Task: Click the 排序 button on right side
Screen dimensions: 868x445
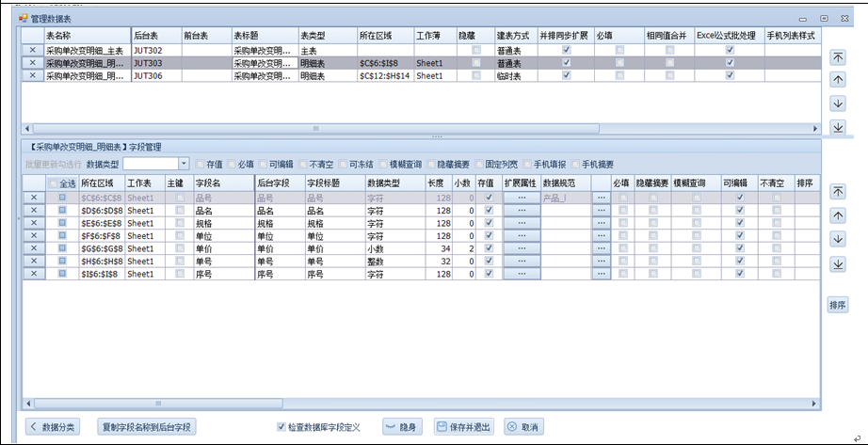Action: 837,305
